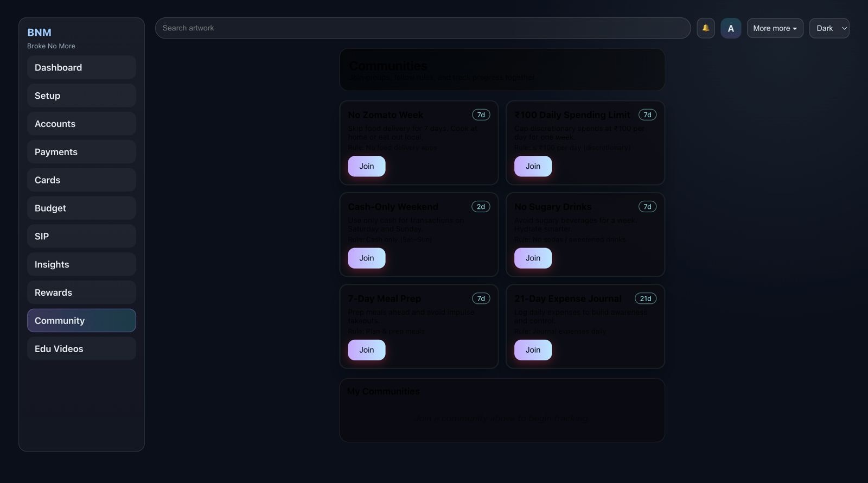
Task: Open the Setup page
Action: [x=81, y=96]
